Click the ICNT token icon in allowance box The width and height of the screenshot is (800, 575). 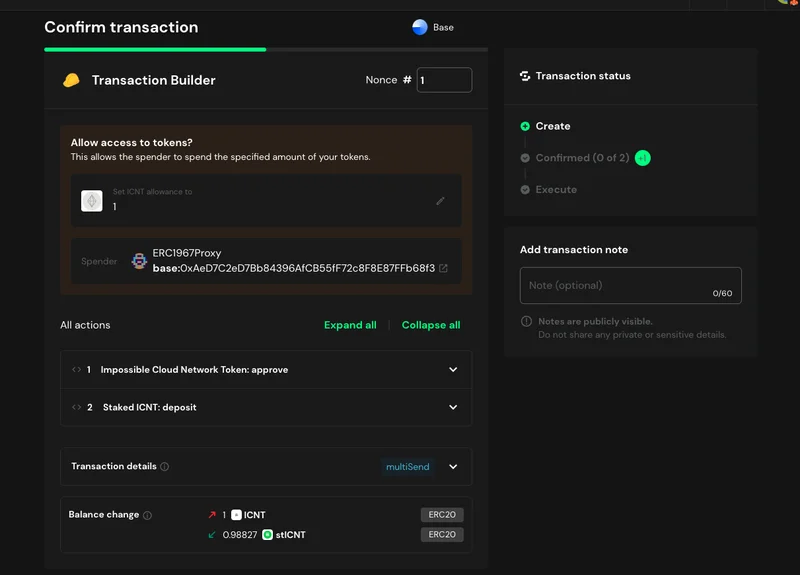coord(92,201)
